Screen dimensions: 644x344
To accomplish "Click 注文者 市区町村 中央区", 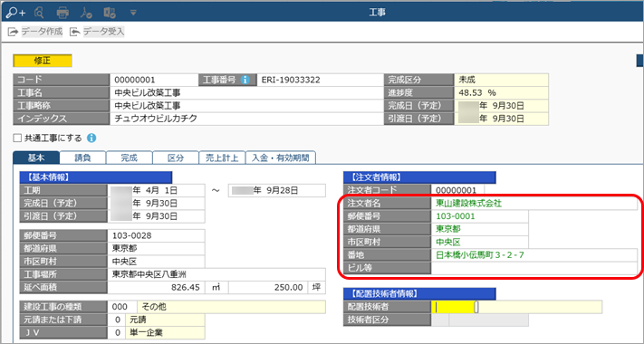I will [x=480, y=242].
